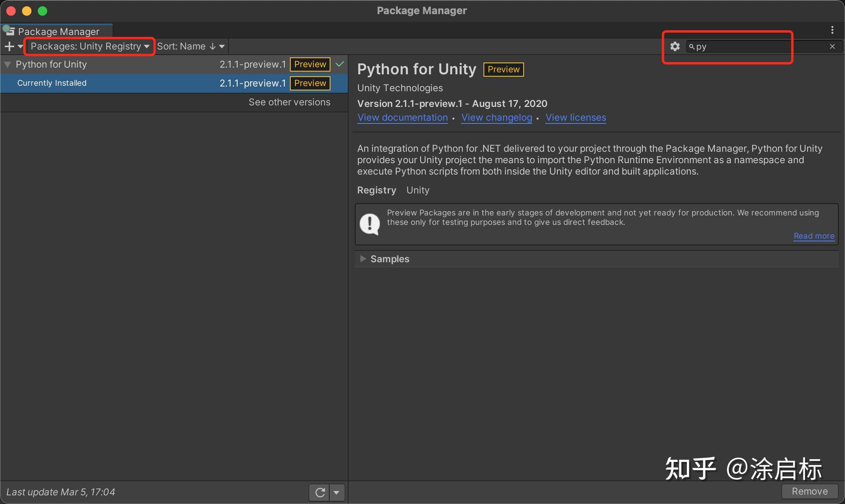The height and width of the screenshot is (504, 845).
Task: Open the Sort: Name dropdown
Action: [x=191, y=46]
